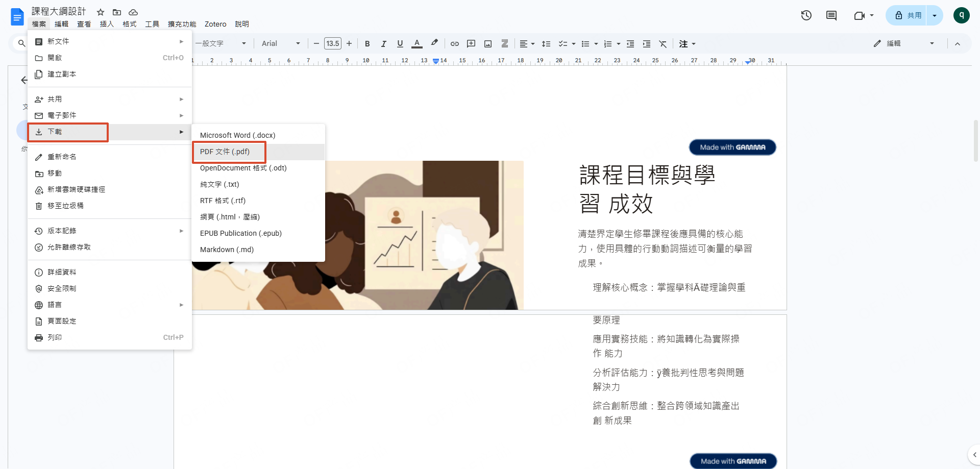The width and height of the screenshot is (980, 469).
Task: Toggle italic formatting
Action: click(383, 43)
